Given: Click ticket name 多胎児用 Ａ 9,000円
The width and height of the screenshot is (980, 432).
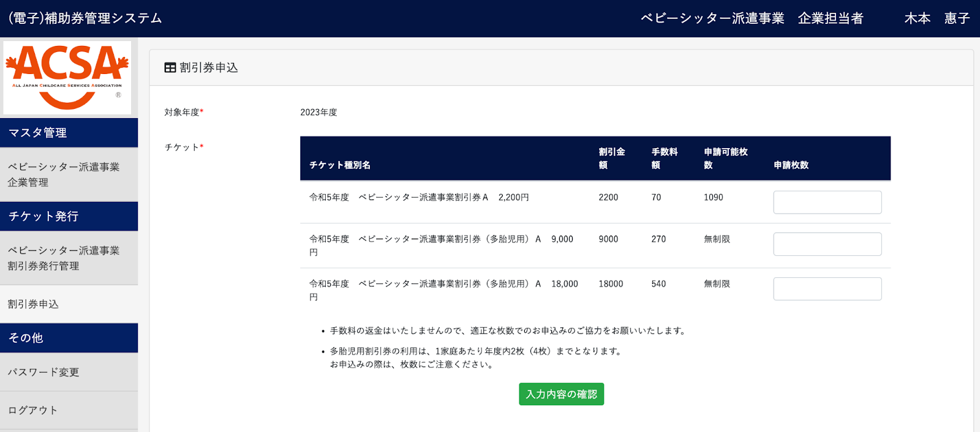Looking at the screenshot, I should click(441, 245).
